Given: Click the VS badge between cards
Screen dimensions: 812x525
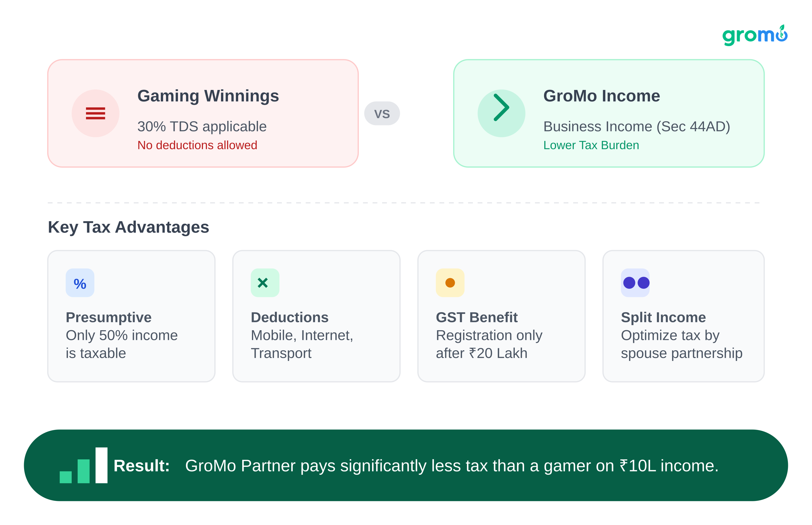Looking at the screenshot, I should coord(382,113).
